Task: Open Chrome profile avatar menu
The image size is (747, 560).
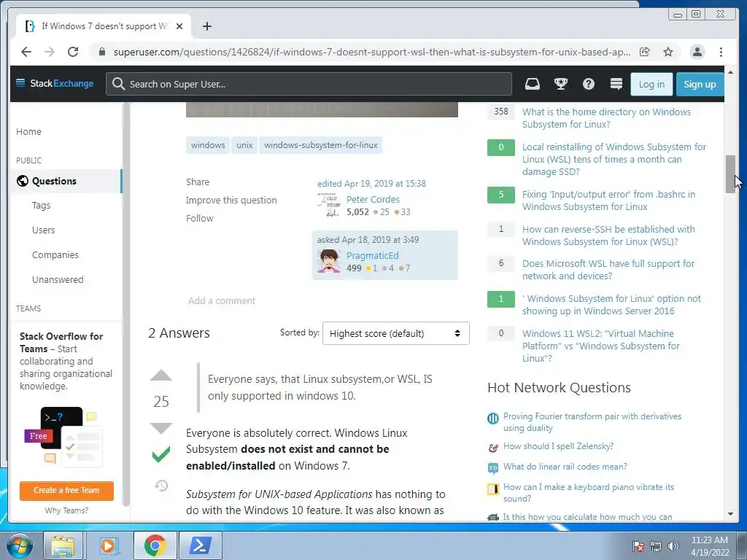Action: coord(697,52)
